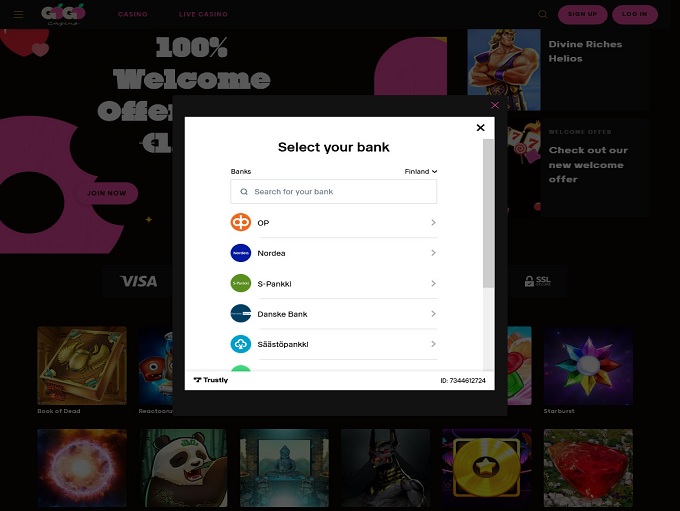The height and width of the screenshot is (511, 680).
Task: Click the bank list scrollbar
Action: click(488, 213)
